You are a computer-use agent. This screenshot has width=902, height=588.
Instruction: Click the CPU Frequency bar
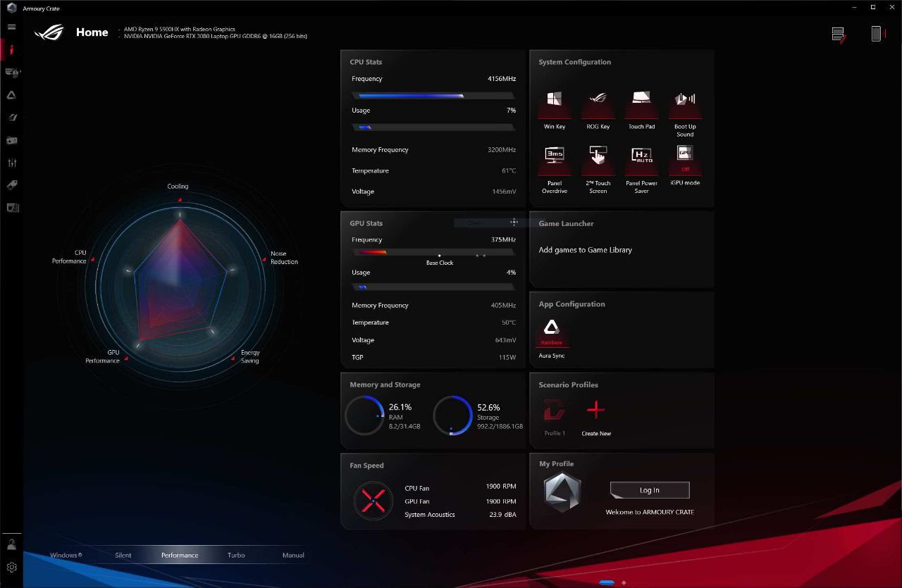click(433, 95)
